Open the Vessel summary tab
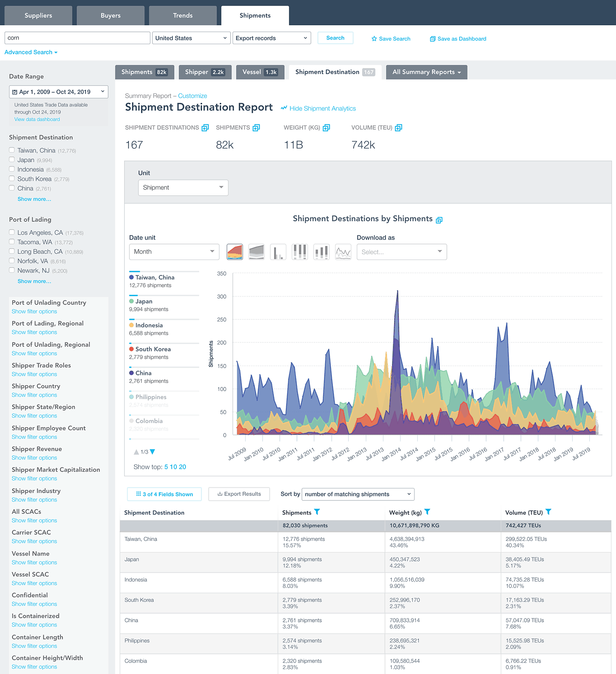This screenshot has height=674, width=616. point(260,72)
